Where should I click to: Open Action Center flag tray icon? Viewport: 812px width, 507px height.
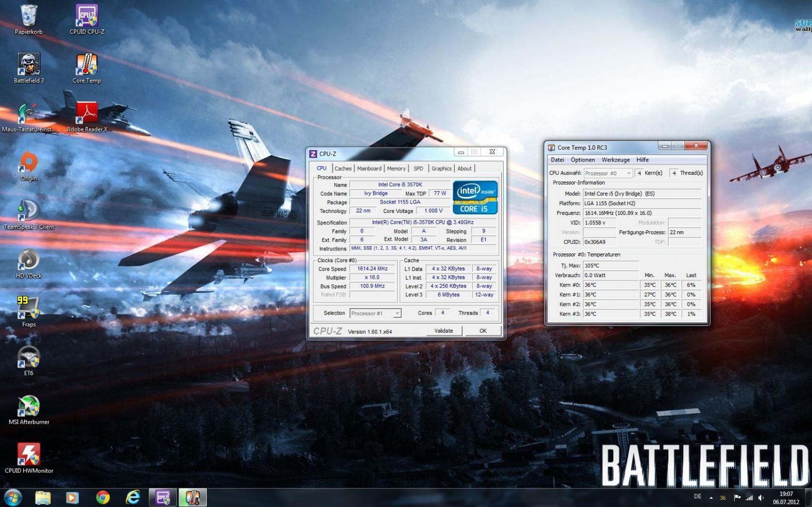(x=737, y=497)
